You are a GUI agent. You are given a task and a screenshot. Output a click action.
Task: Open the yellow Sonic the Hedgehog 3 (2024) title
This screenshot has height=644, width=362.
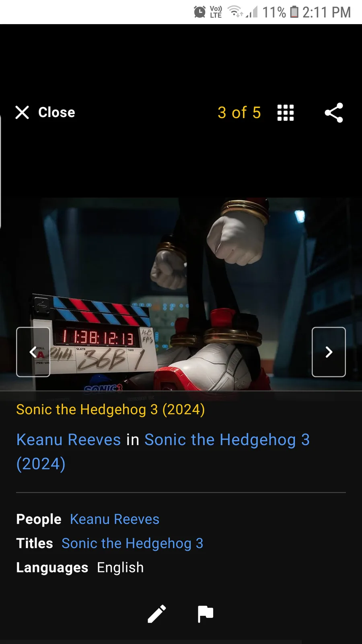(111, 409)
